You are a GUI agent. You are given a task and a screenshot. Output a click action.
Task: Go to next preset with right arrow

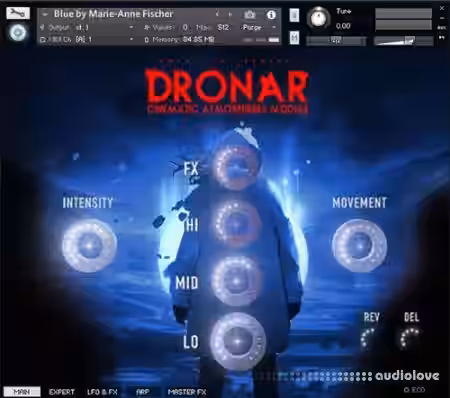[x=230, y=14]
